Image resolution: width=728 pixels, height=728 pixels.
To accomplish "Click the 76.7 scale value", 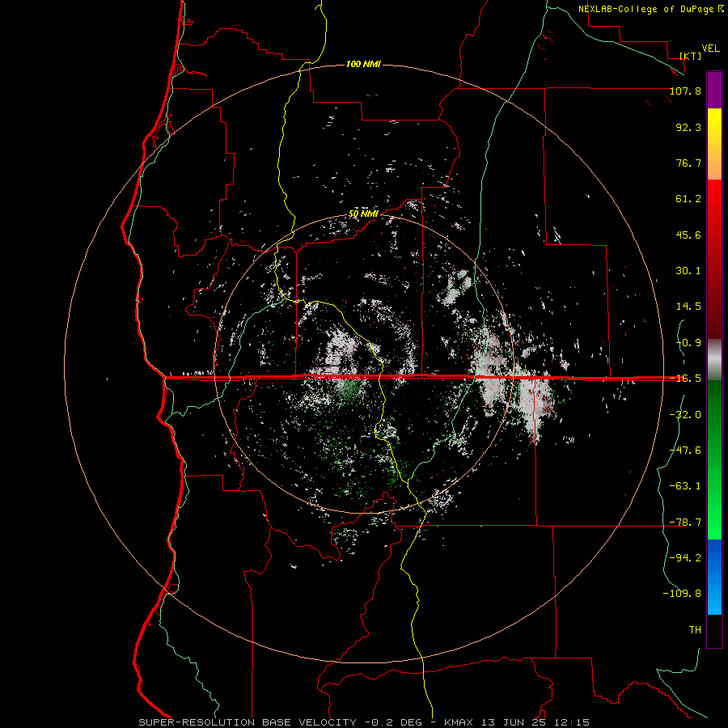I will pos(688,163).
